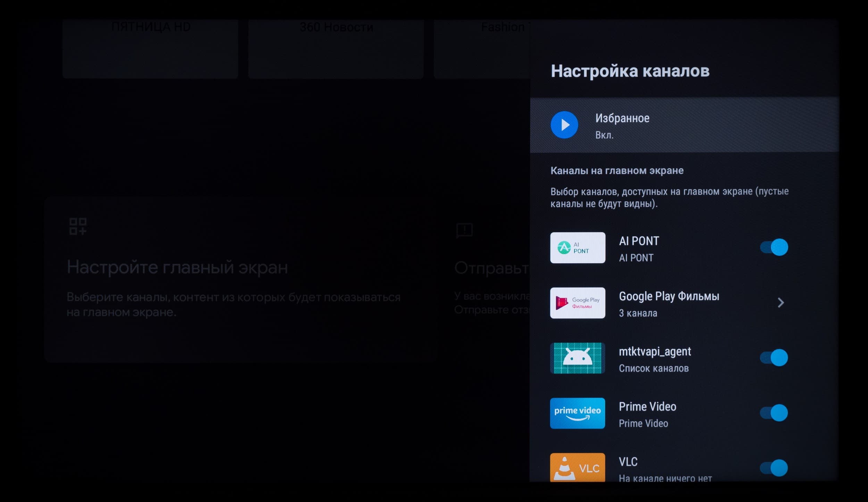Click the Google Play Фильмы logo
This screenshot has width=868, height=502.
[577, 303]
